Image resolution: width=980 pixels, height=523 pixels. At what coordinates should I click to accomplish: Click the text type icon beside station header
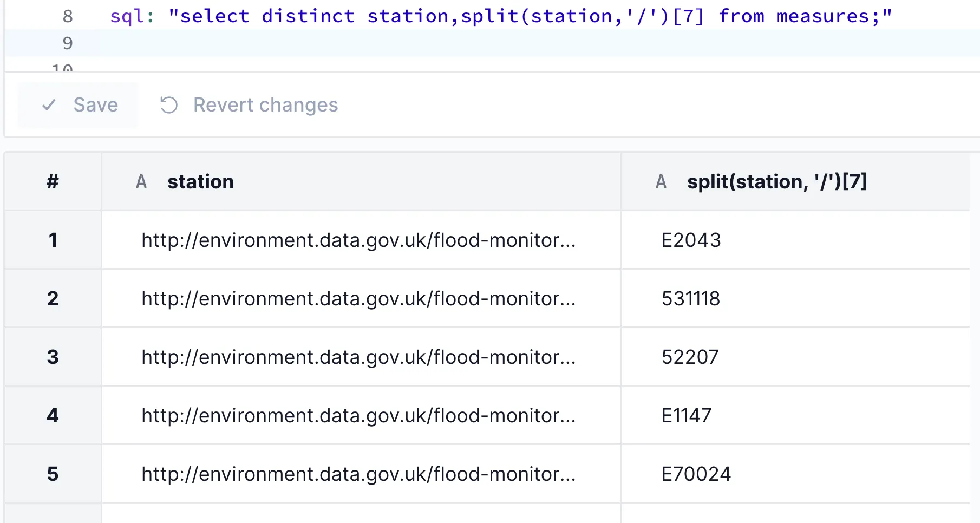coord(141,182)
